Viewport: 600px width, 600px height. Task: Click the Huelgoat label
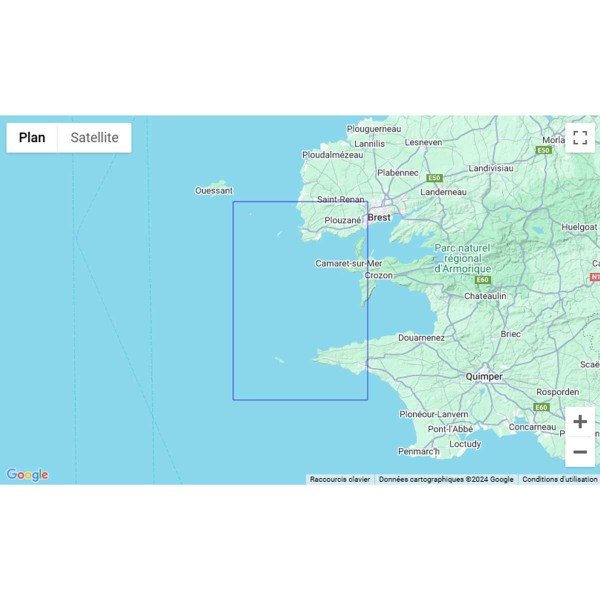(579, 227)
